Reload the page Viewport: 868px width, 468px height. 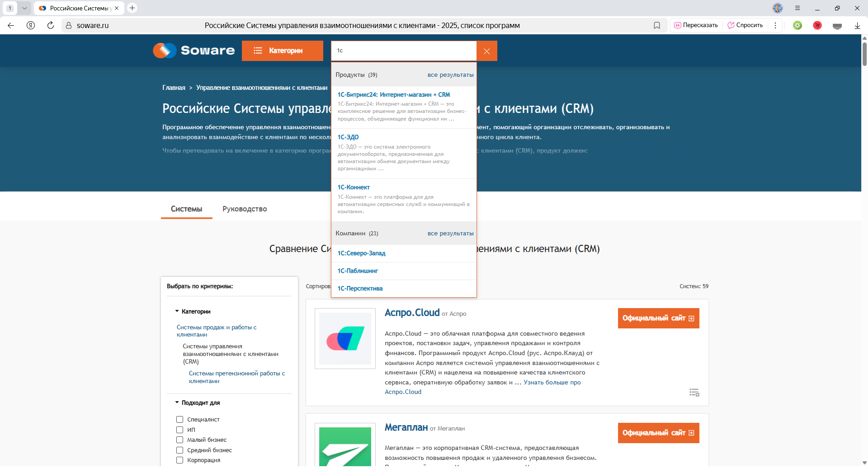[51, 25]
